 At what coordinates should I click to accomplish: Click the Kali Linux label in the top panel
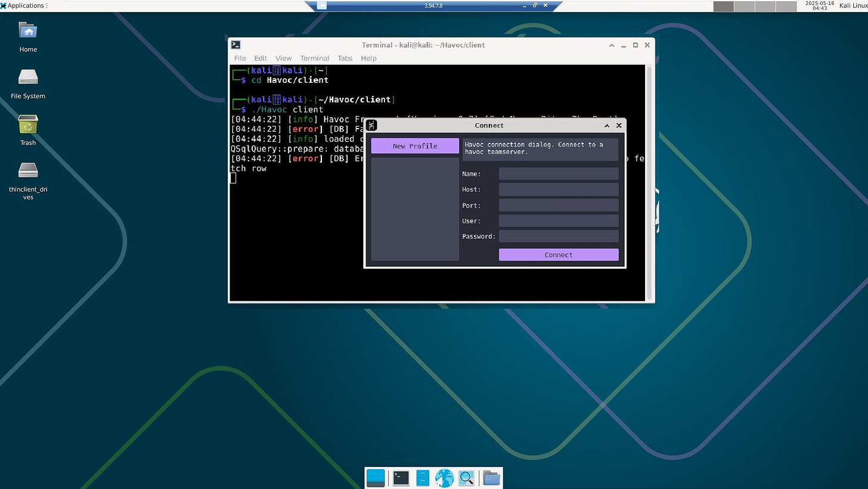pyautogui.click(x=853, y=5)
